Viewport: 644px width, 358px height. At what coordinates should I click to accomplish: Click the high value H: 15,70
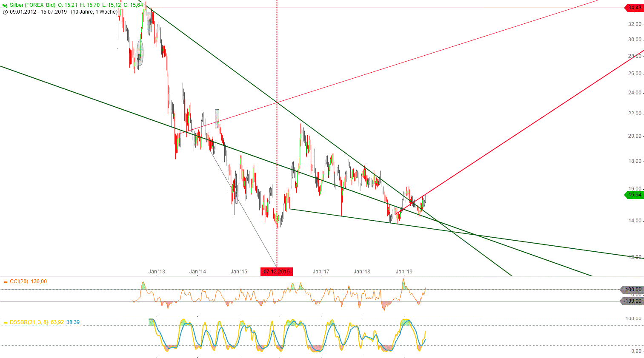tap(90, 5)
